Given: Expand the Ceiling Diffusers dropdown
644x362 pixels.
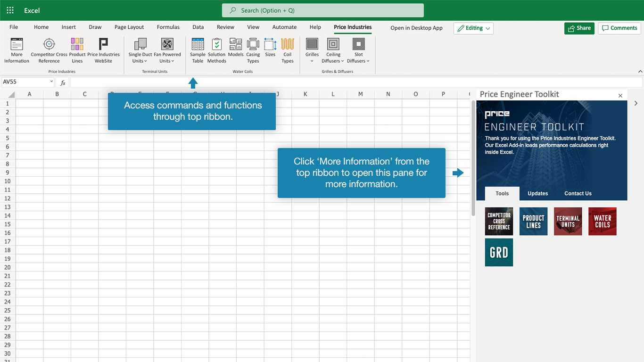Looking at the screenshot, I should (333, 50).
